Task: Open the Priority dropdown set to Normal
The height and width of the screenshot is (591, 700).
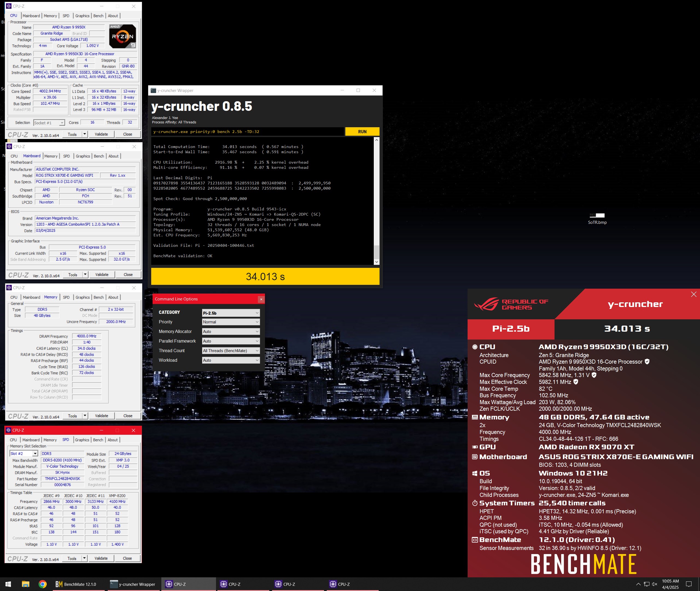Action: pos(231,322)
